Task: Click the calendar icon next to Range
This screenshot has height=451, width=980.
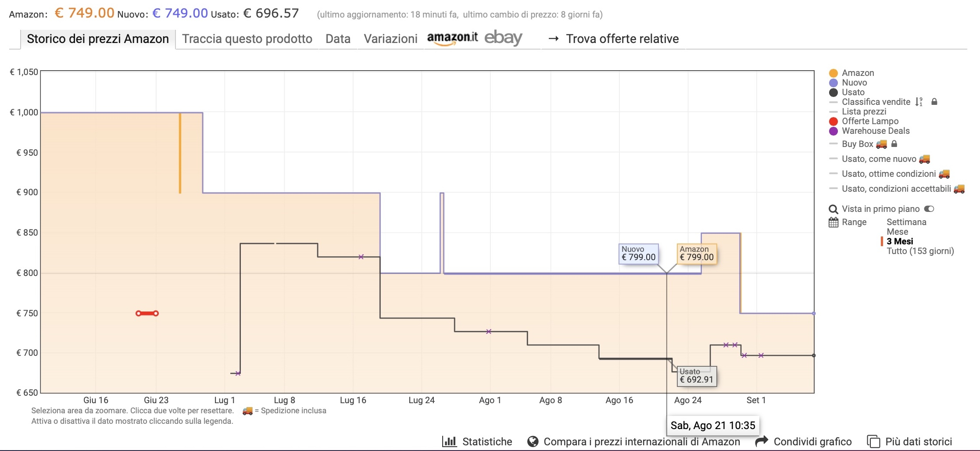Action: [833, 222]
